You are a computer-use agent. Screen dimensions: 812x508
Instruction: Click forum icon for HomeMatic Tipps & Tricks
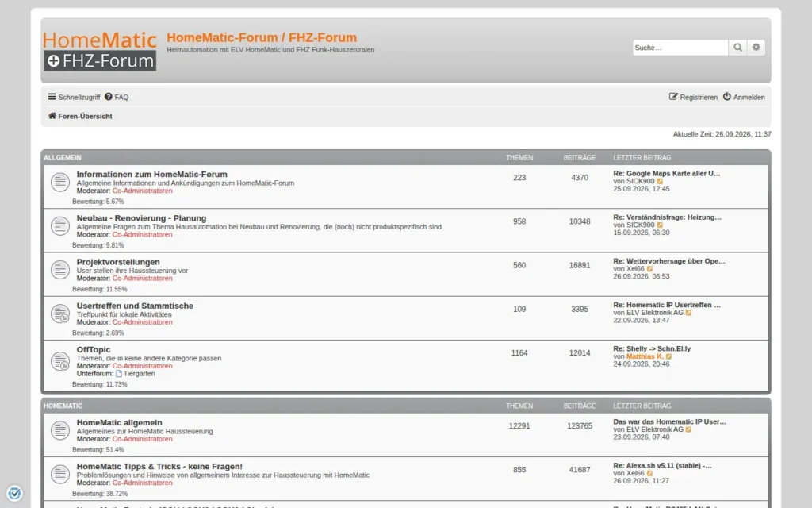click(60, 475)
